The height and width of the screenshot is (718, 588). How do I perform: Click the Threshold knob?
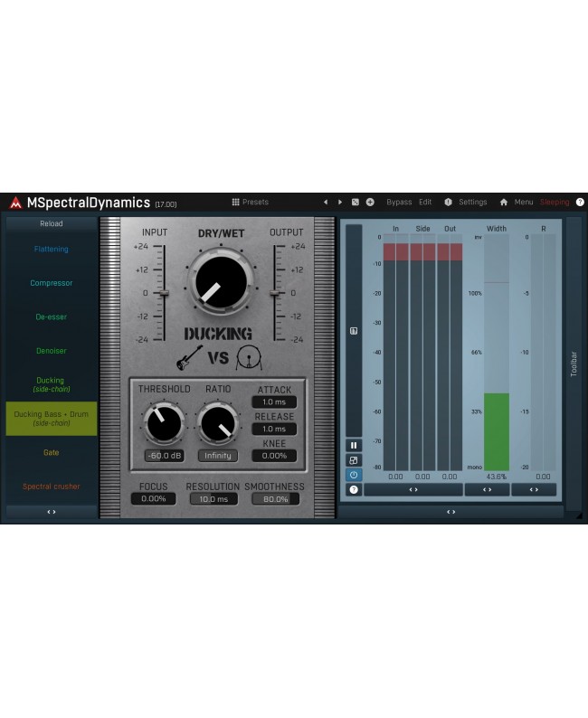(x=164, y=423)
